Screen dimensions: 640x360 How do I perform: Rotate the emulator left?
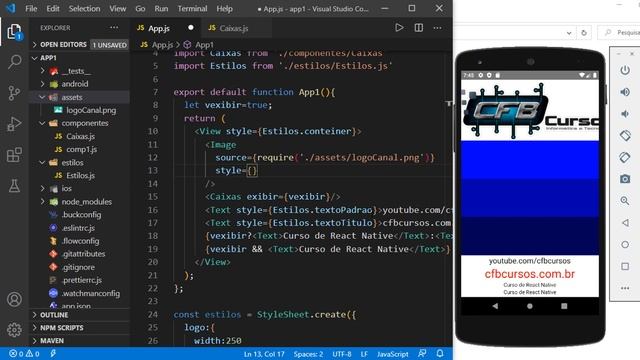625,135
